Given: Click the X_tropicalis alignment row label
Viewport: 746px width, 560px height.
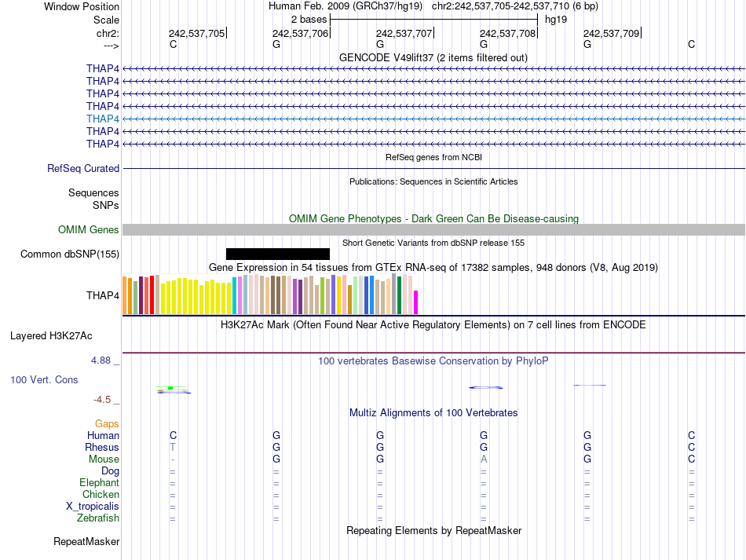Looking at the screenshot, I should (93, 507).
